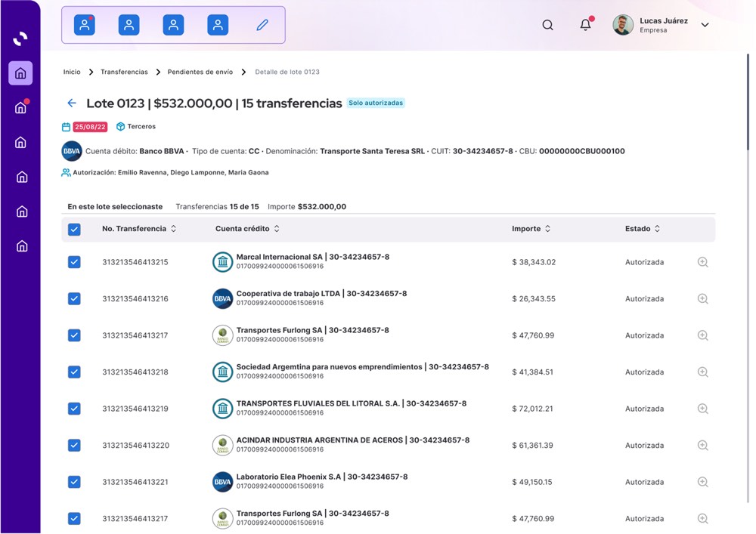This screenshot has height=534, width=756.
Task: View details of Marcal Internacional SA transfer
Action: point(703,262)
